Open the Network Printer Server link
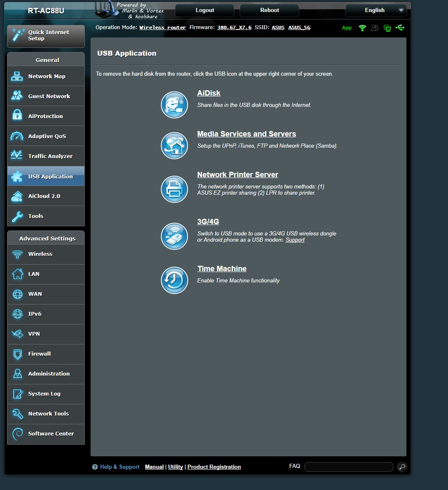The width and height of the screenshot is (448, 490). 238,175
